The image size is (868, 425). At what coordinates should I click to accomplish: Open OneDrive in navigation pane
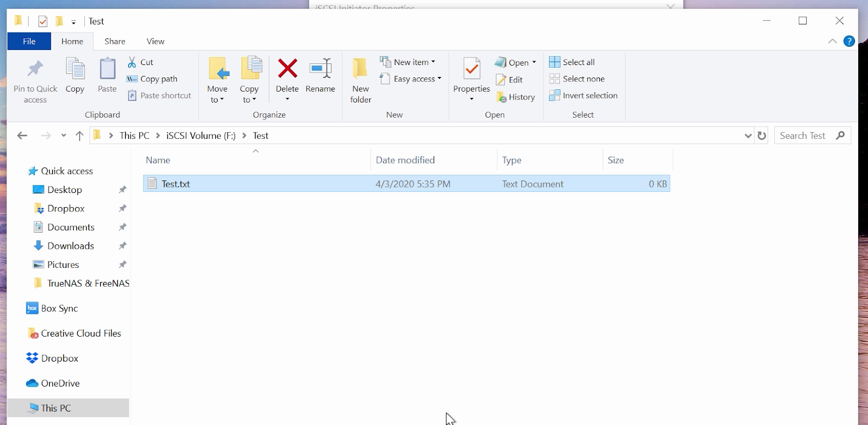[53, 383]
